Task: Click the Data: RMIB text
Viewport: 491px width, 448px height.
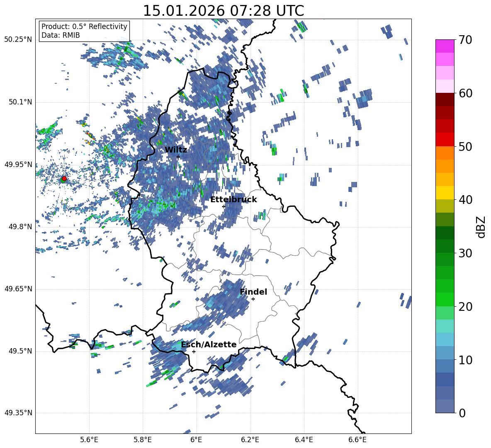Action: 61,35
